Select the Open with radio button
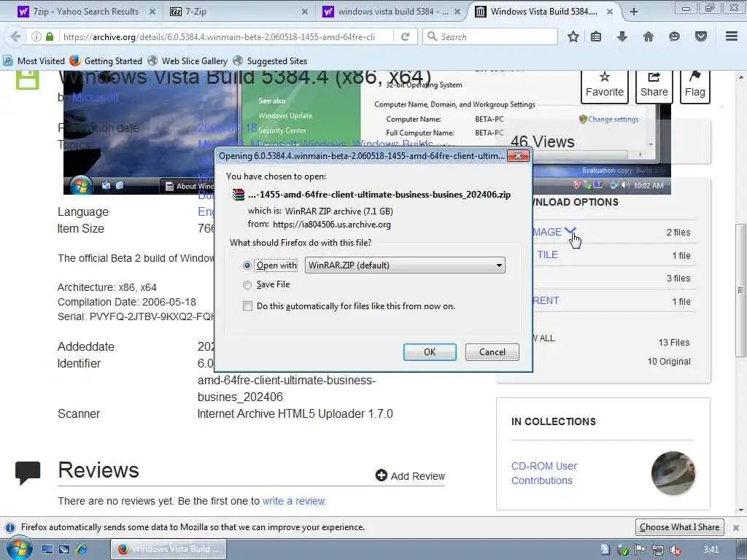The image size is (747, 560). [x=247, y=265]
